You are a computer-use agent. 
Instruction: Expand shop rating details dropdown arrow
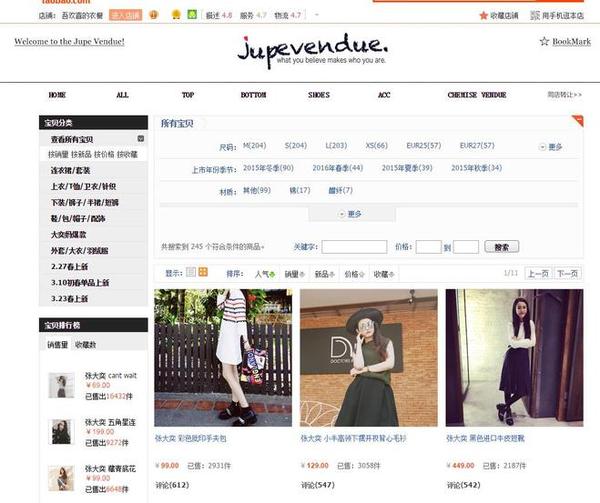point(316,15)
